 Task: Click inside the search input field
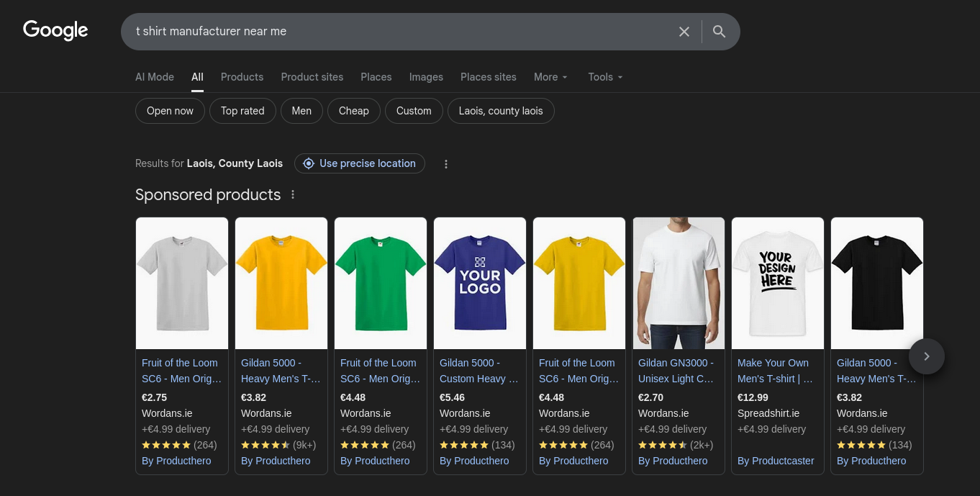point(396,32)
